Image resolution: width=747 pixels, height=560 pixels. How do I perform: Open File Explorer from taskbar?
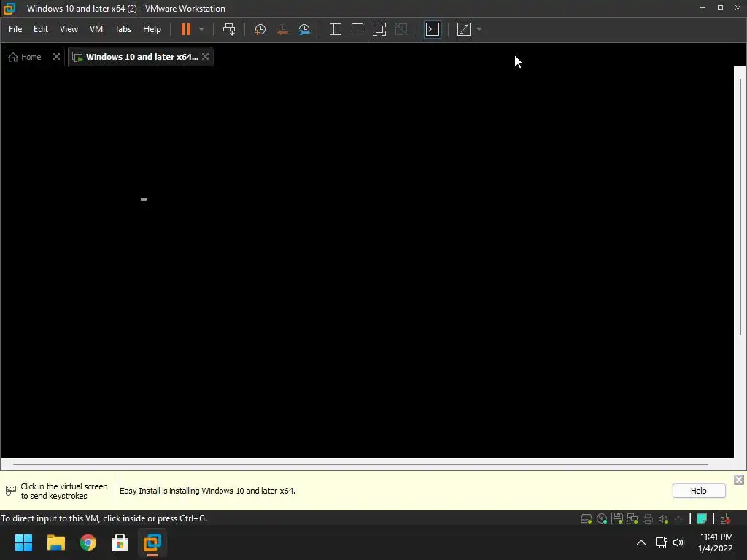click(x=55, y=542)
